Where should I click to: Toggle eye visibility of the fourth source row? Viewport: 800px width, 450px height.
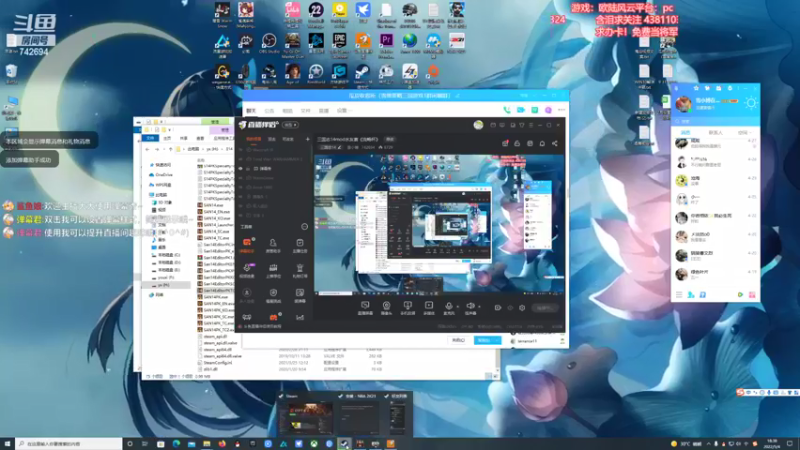[x=241, y=178]
